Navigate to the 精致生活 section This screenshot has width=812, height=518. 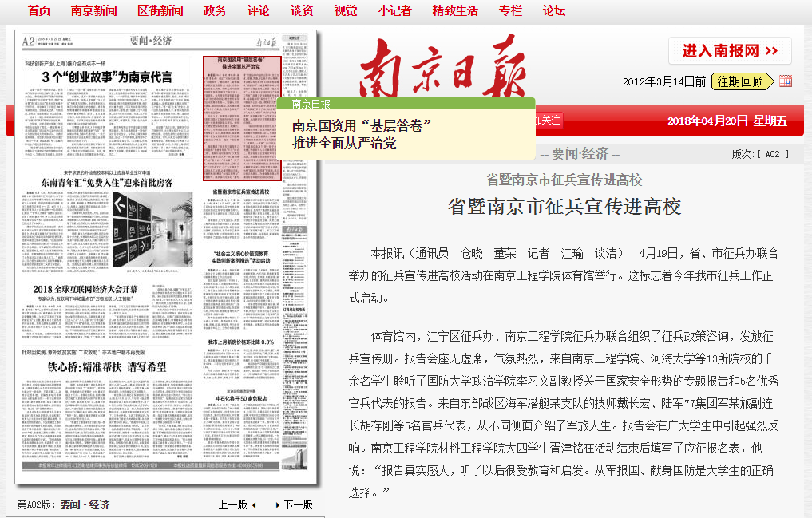455,10
